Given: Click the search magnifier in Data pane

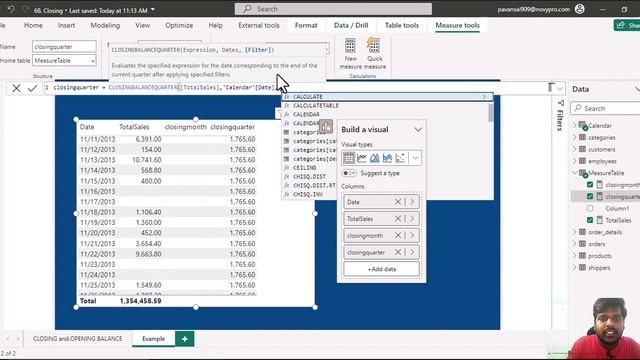Looking at the screenshot, I should [x=578, y=108].
